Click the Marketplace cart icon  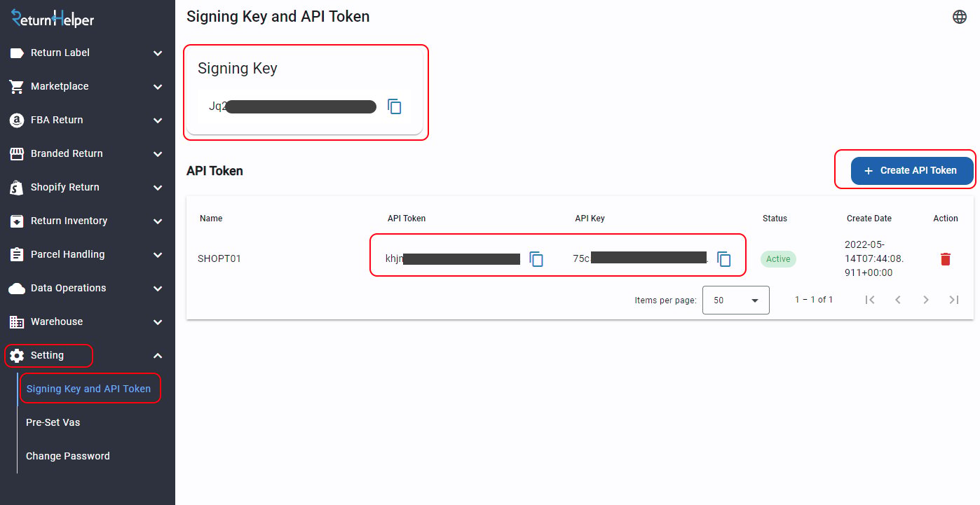click(17, 87)
